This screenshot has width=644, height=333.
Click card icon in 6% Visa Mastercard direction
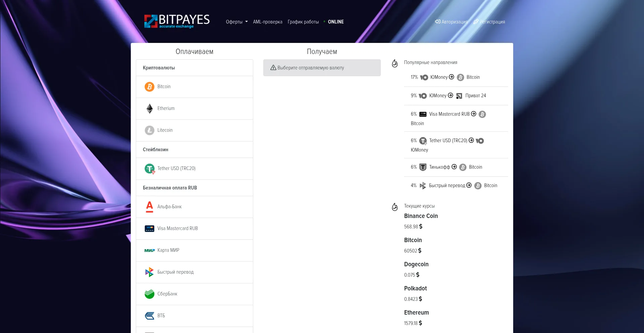423,114
